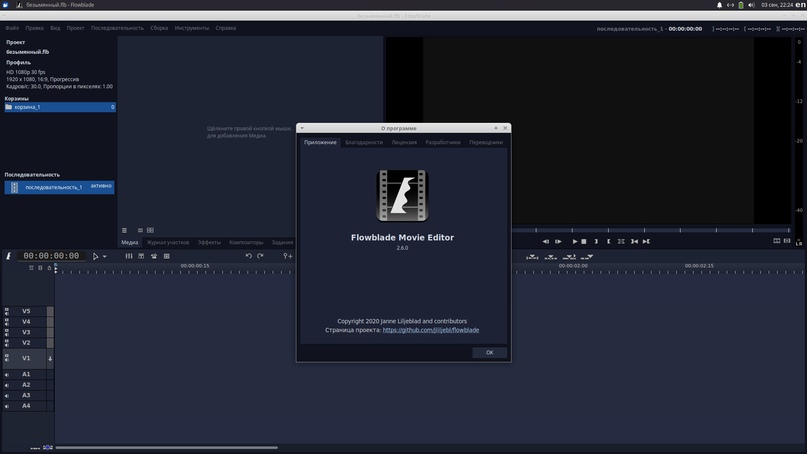Image resolution: width=807 pixels, height=454 pixels.
Task: Open the GitHub project page link
Action: tap(430, 330)
